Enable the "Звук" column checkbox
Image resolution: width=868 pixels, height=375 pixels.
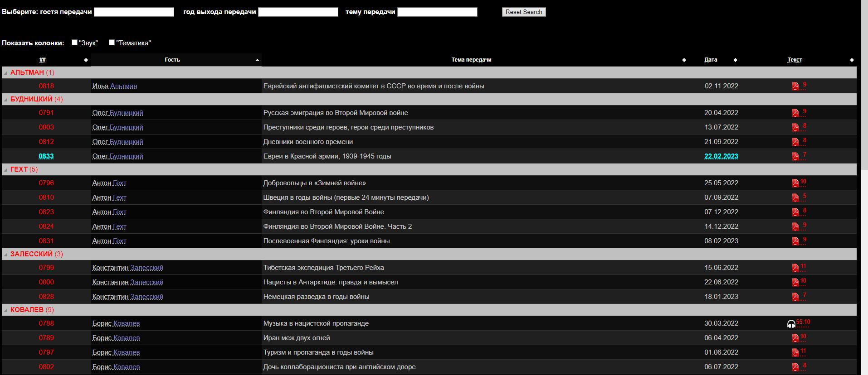click(x=75, y=43)
